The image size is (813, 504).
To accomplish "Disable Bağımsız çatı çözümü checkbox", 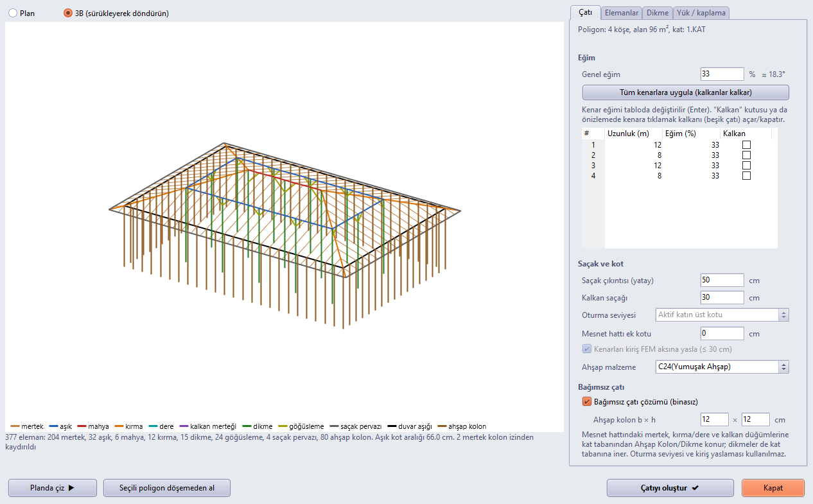I will tap(586, 402).
